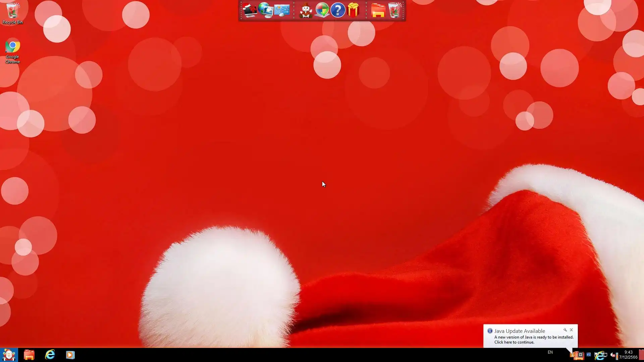Click the Santa Start button
This screenshot has height=362, width=644.
click(9, 355)
